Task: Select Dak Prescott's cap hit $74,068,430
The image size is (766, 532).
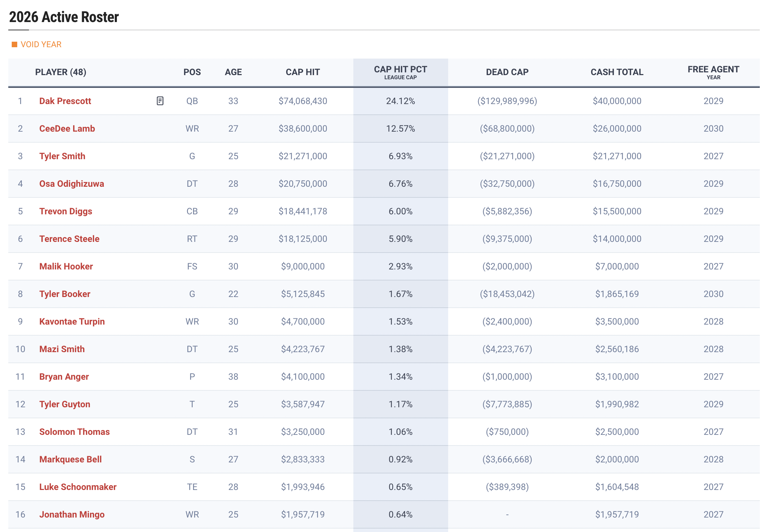Action: (x=303, y=101)
